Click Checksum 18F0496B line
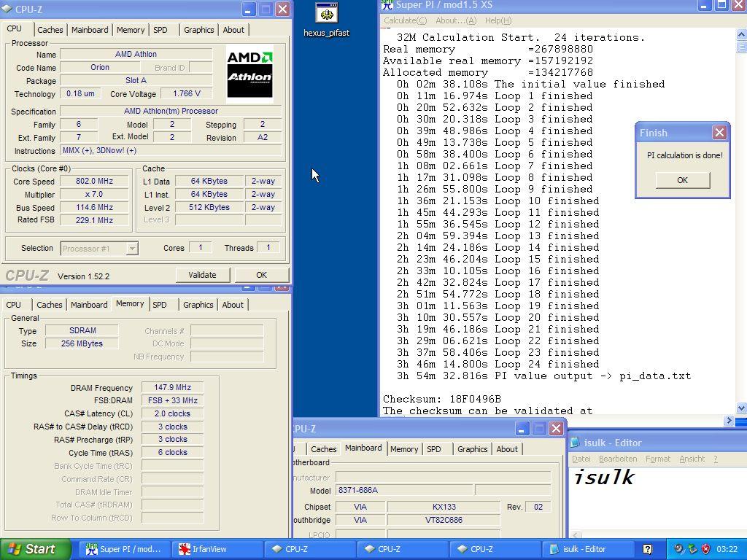Screen dimensions: 747x560 pos(441,399)
